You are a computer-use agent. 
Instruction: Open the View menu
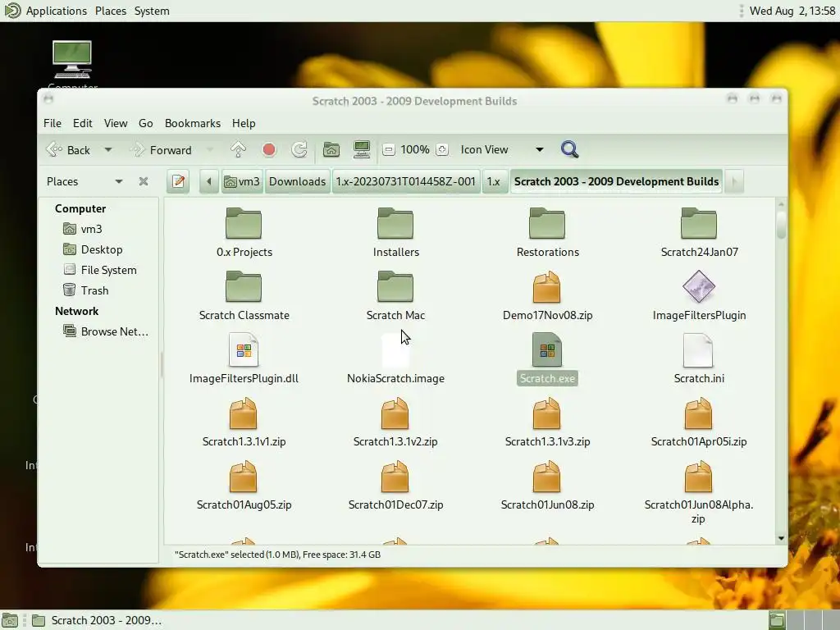[116, 123]
